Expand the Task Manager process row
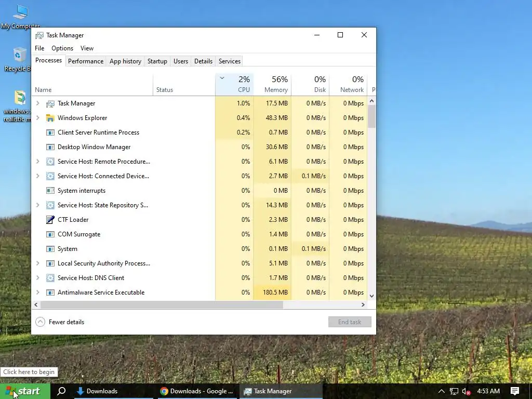This screenshot has width=532, height=399. [x=37, y=103]
